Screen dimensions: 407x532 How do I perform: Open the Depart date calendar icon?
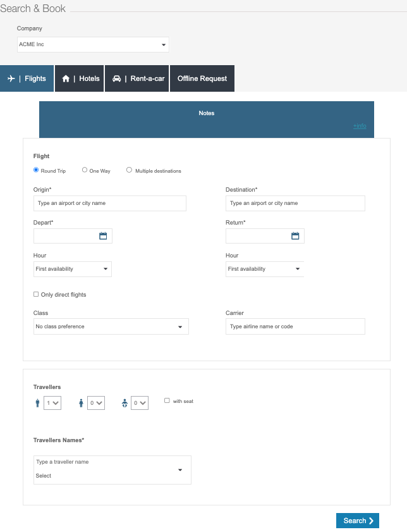point(103,236)
